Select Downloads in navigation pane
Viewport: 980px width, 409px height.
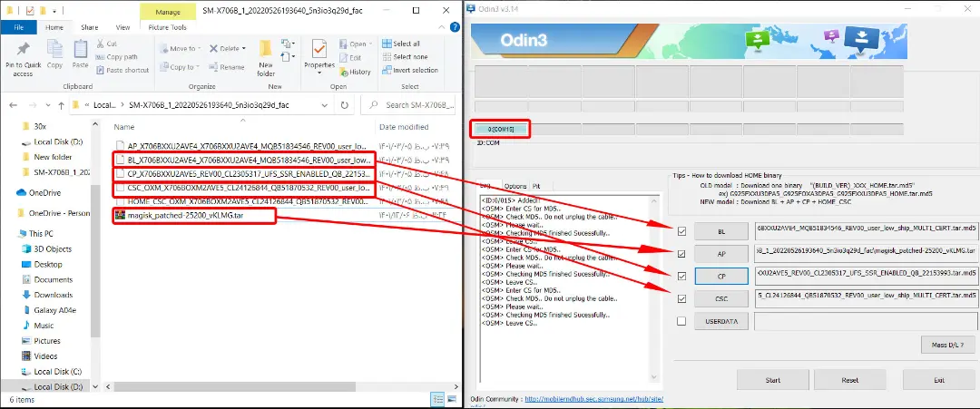click(x=47, y=295)
